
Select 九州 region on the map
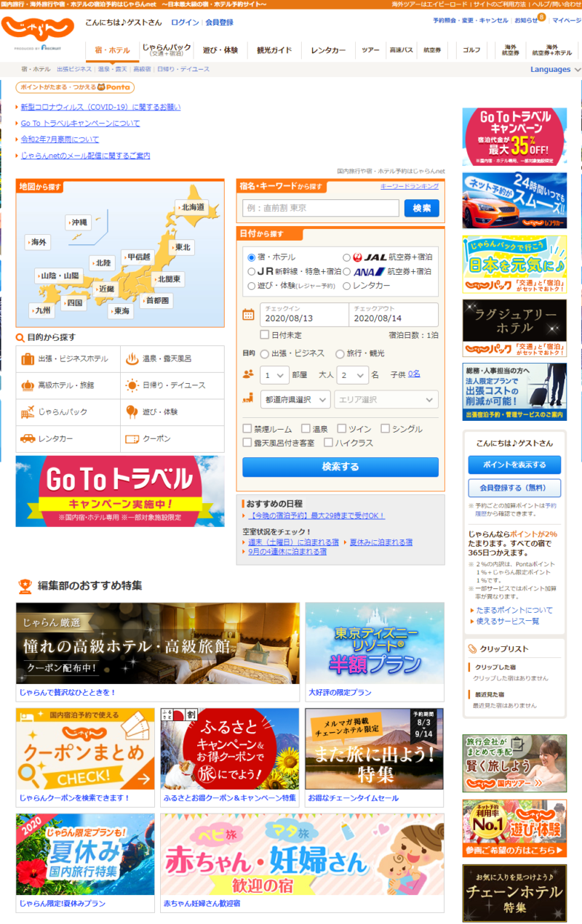[43, 310]
